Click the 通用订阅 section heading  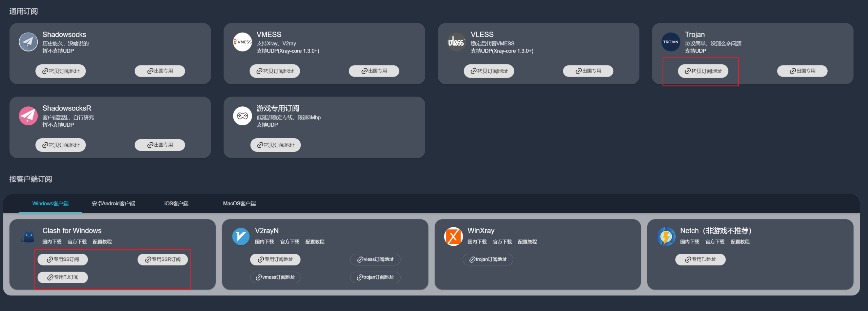(23, 12)
